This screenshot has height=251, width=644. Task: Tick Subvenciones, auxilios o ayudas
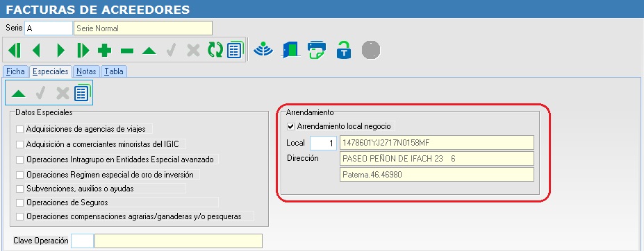[19, 189]
